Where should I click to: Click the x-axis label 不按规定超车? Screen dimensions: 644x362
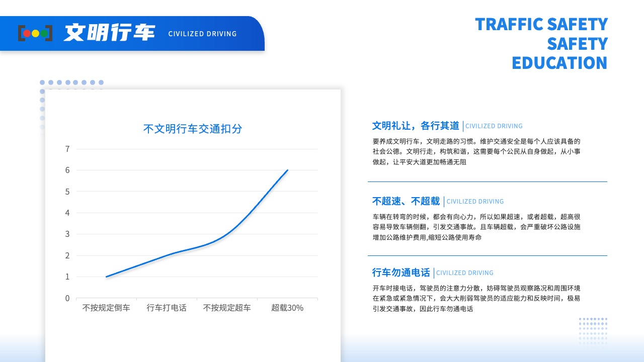pos(227,308)
